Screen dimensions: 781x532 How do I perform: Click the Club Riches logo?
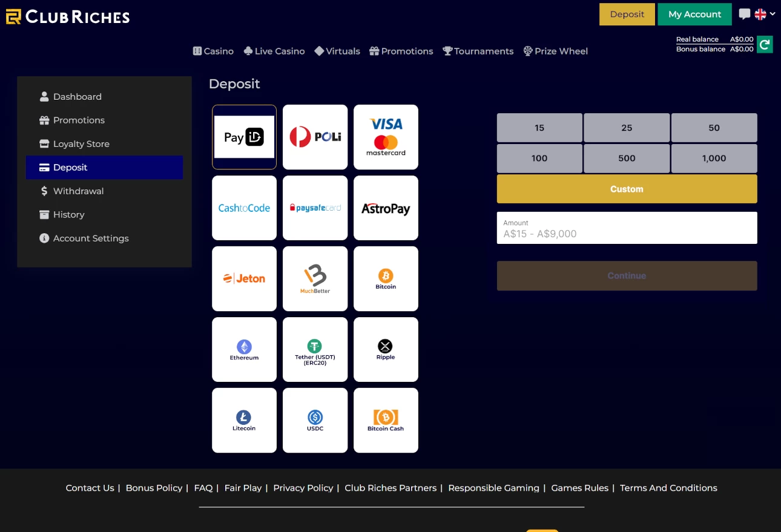point(68,16)
